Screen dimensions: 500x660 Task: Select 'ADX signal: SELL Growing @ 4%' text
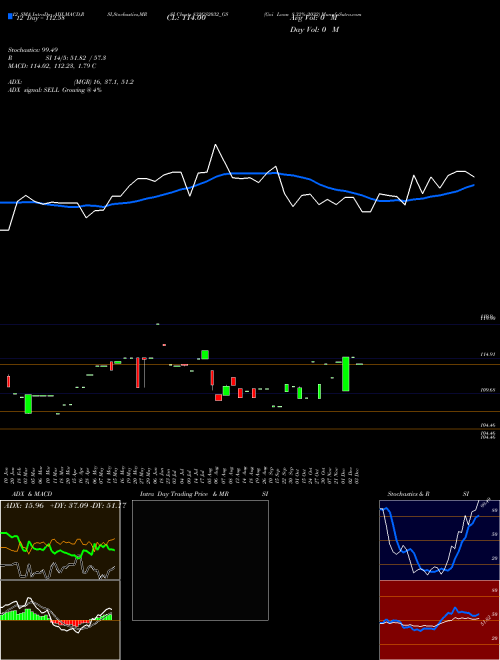click(x=55, y=90)
